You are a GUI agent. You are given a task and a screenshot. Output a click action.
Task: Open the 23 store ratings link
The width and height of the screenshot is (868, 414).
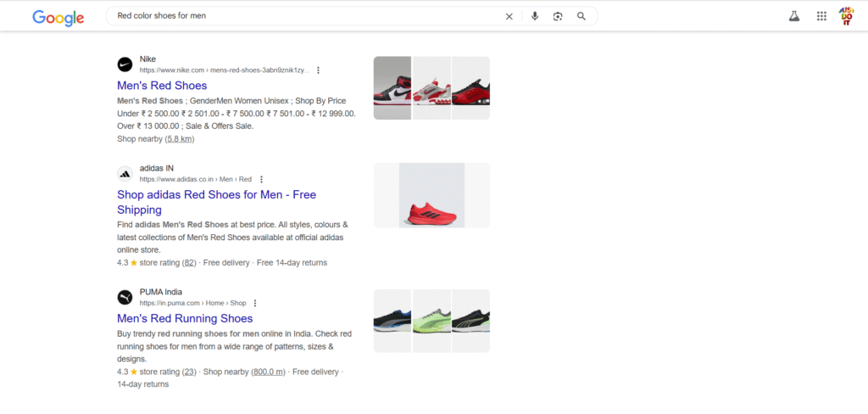tap(189, 372)
